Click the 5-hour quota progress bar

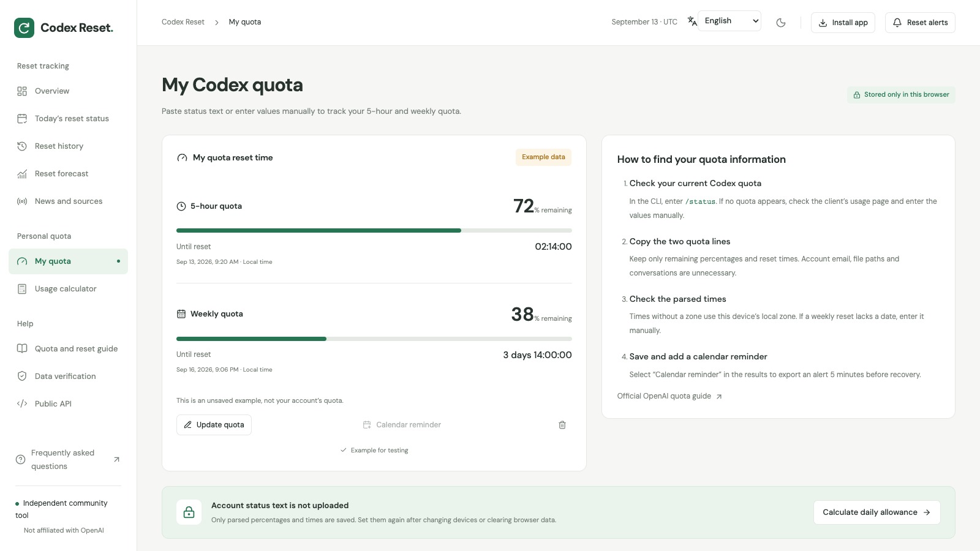pyautogui.click(x=374, y=231)
